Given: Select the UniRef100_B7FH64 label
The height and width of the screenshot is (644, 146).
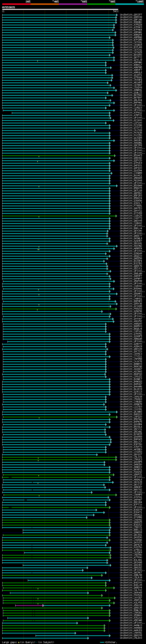Looking at the screenshot, I should click(131, 30).
